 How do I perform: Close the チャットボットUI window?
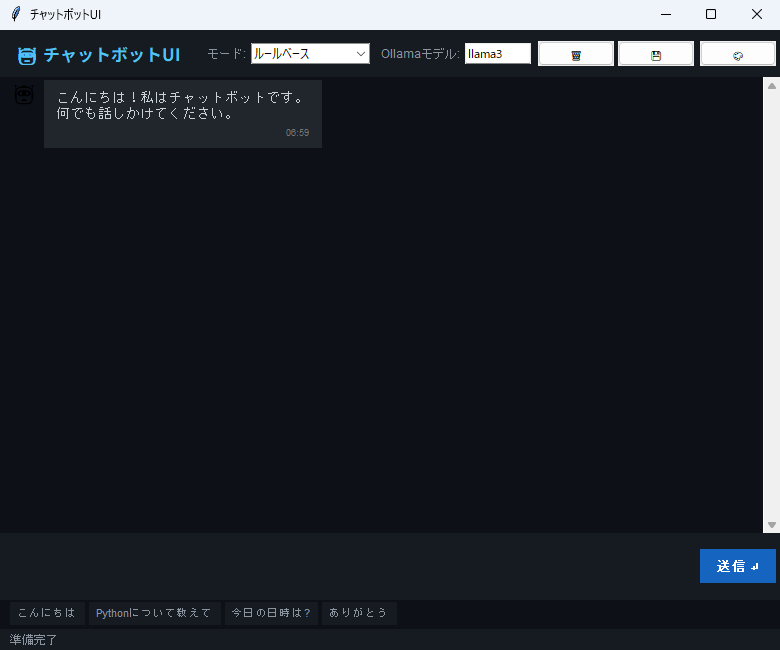tap(757, 14)
